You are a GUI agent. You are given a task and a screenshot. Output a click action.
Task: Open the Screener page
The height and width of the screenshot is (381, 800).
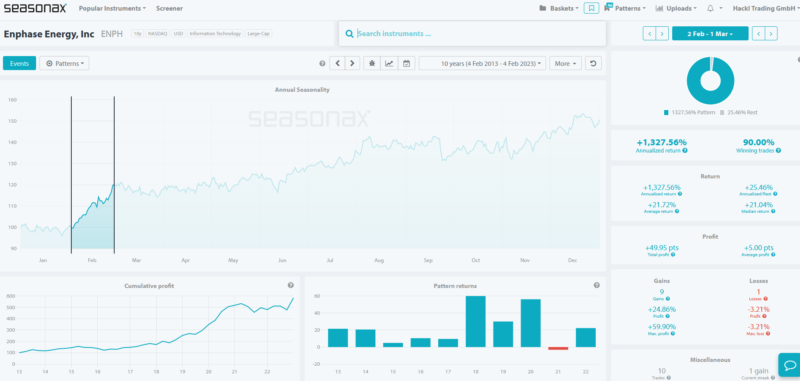pyautogui.click(x=169, y=9)
